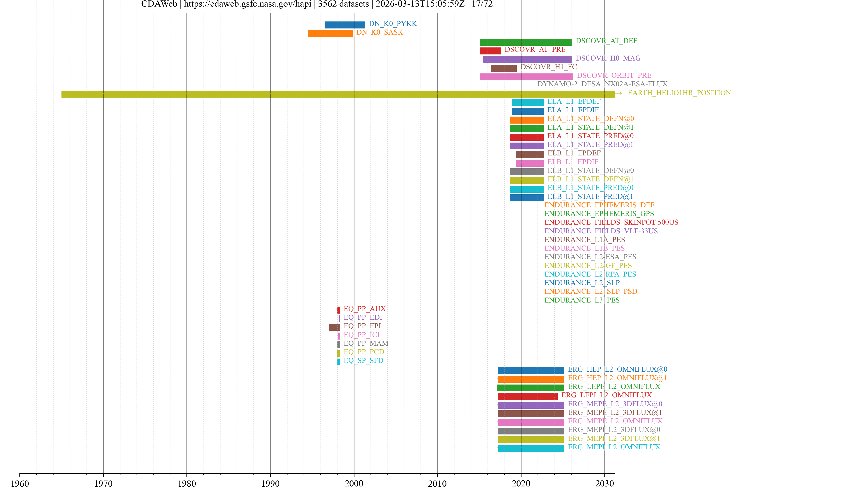The height and width of the screenshot is (488, 868).
Task: Click the brown EQ_PP_EPI bar
Action: (x=334, y=327)
